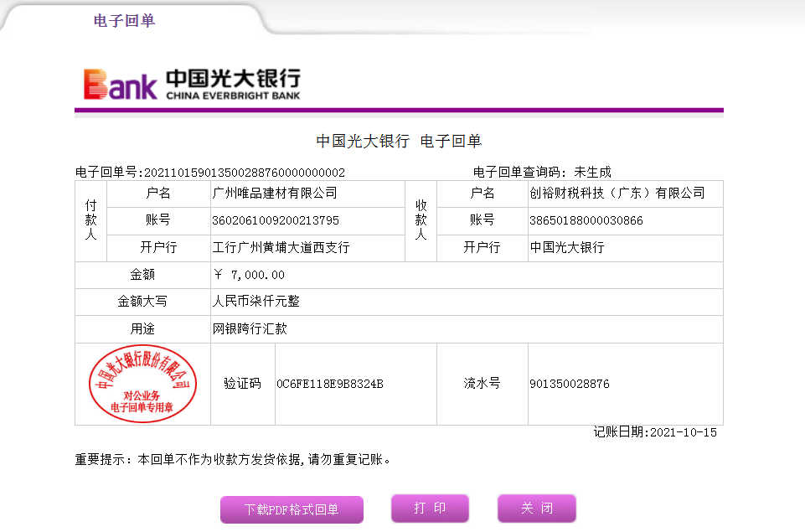
Task: Select payee account 38650188000030866
Action: pyautogui.click(x=586, y=220)
